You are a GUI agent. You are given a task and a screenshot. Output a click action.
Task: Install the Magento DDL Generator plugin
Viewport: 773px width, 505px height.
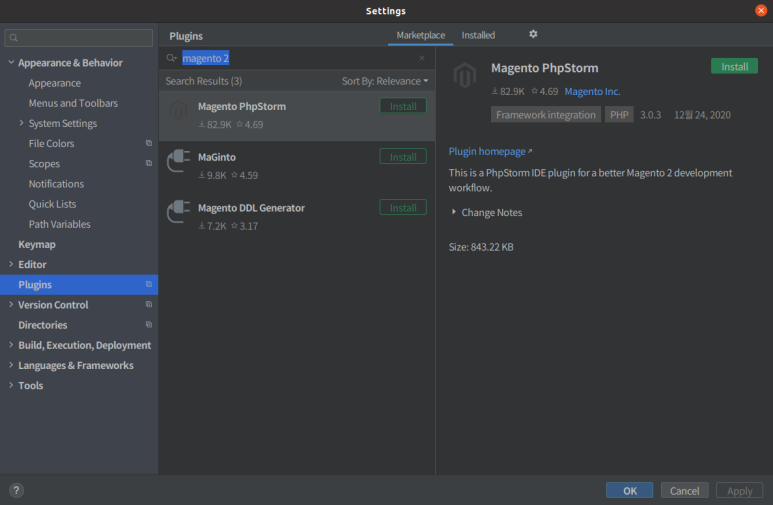pyautogui.click(x=403, y=208)
